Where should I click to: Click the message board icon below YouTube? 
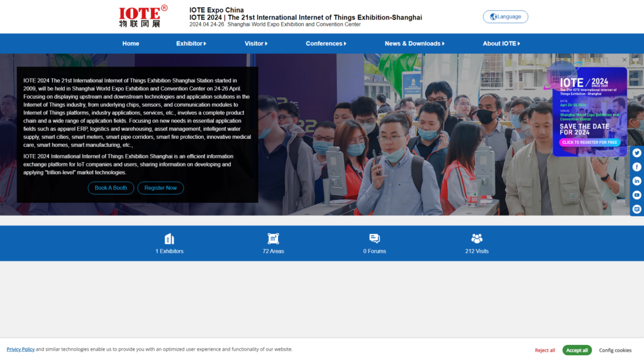636,209
